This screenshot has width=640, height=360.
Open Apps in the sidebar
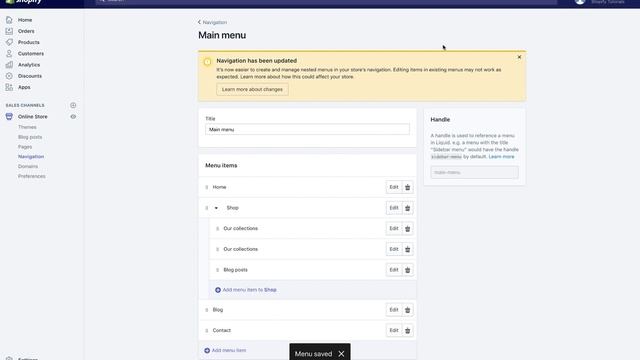coord(24,87)
